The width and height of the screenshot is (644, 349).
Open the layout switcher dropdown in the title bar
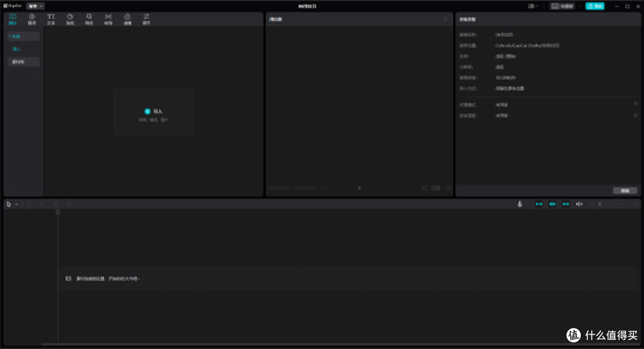click(x=534, y=6)
